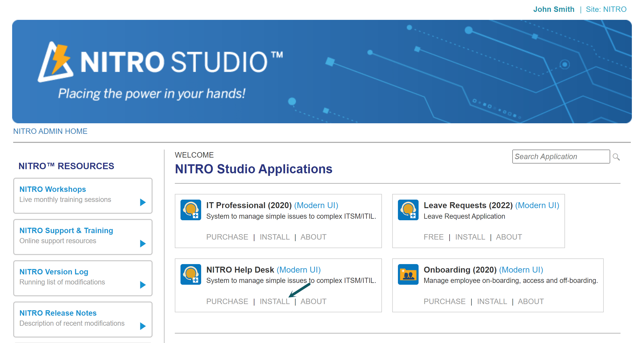Install IT Professional (2020)
Image resolution: width=644 pixels, height=343 pixels.
click(x=274, y=237)
